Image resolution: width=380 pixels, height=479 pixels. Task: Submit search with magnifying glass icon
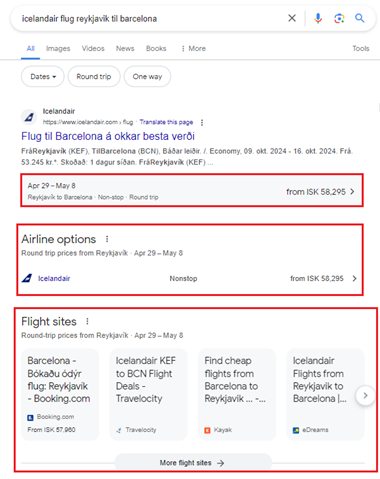(x=359, y=18)
